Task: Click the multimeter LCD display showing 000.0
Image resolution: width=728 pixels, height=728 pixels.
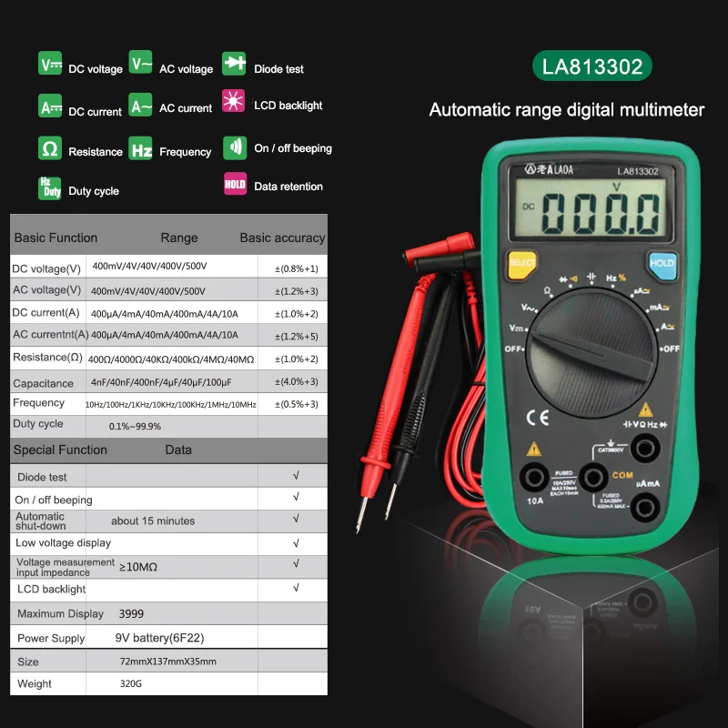Action: [x=591, y=208]
